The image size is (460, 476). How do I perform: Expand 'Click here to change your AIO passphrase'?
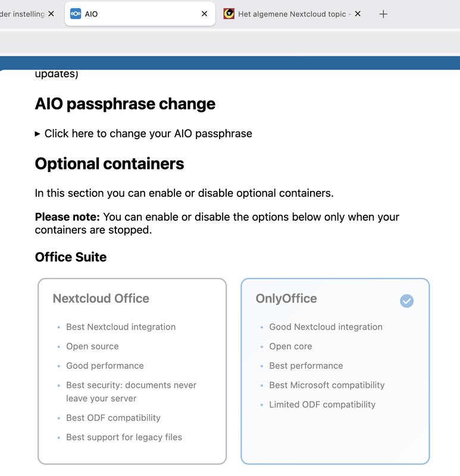(143, 133)
